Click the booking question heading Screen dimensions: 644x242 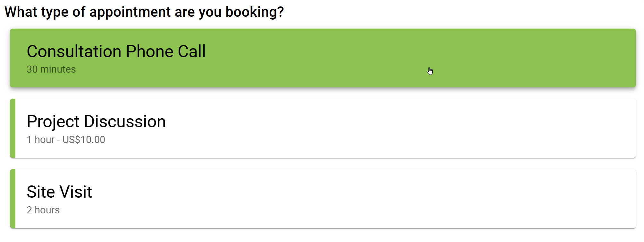click(x=144, y=12)
